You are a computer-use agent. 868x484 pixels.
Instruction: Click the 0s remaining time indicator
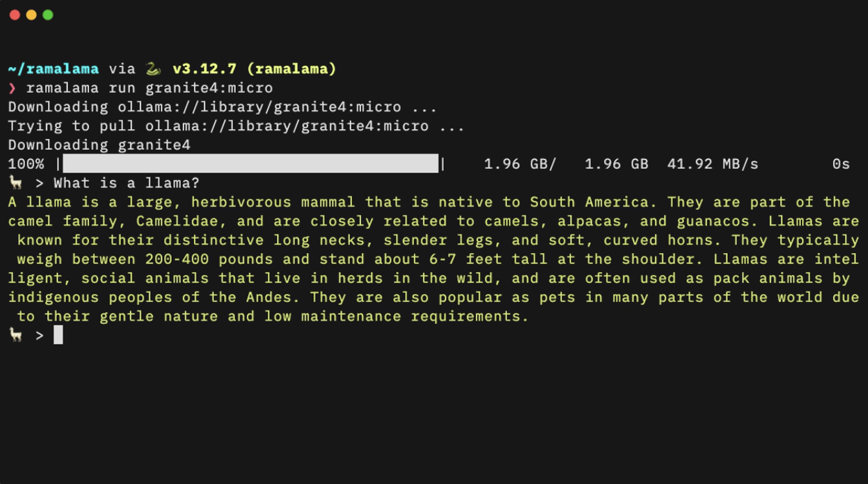click(x=841, y=164)
